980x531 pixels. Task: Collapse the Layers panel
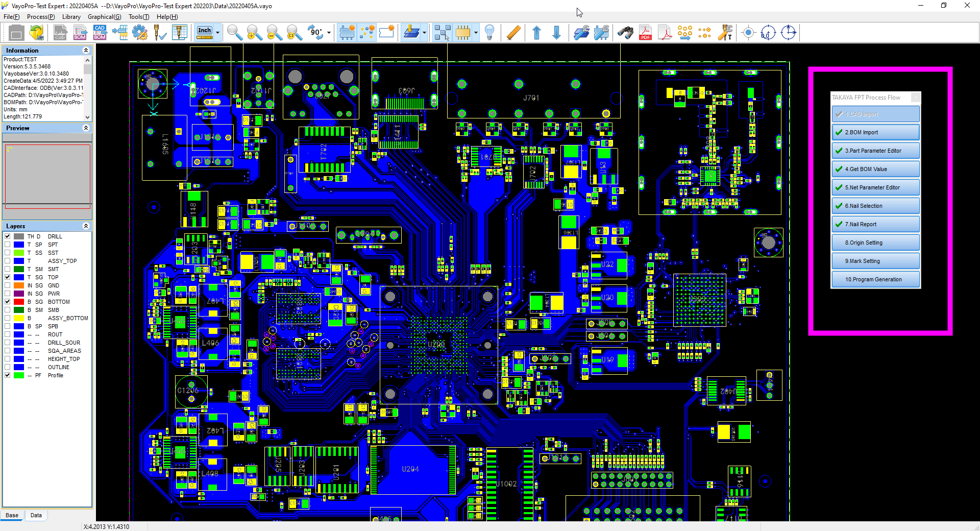point(86,226)
